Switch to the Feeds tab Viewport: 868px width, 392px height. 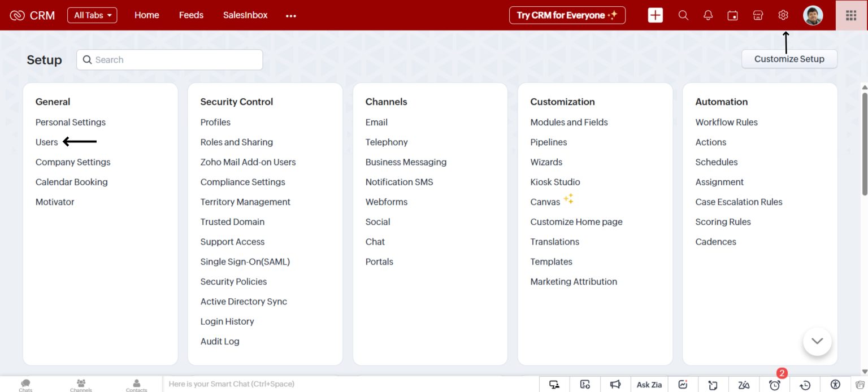click(x=191, y=15)
